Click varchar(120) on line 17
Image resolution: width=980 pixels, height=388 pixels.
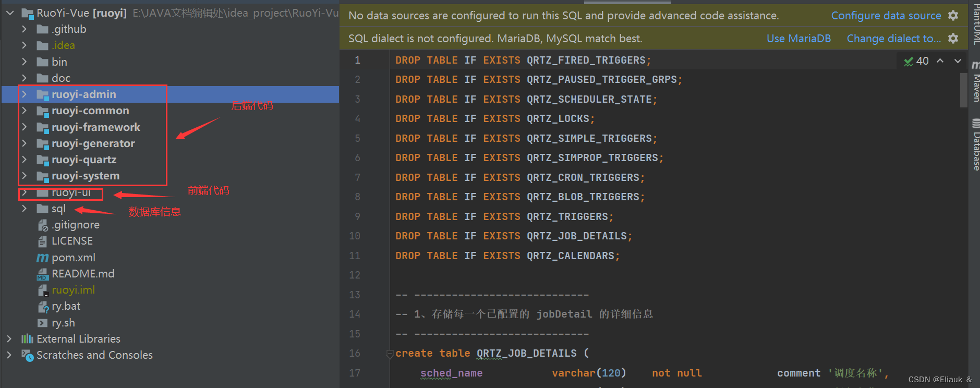589,373
